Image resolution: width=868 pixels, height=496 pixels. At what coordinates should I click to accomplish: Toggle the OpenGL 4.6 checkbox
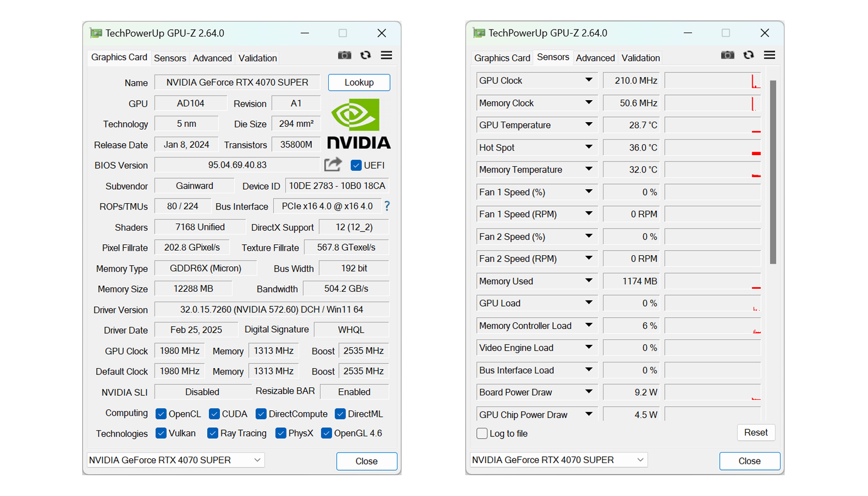[326, 433]
